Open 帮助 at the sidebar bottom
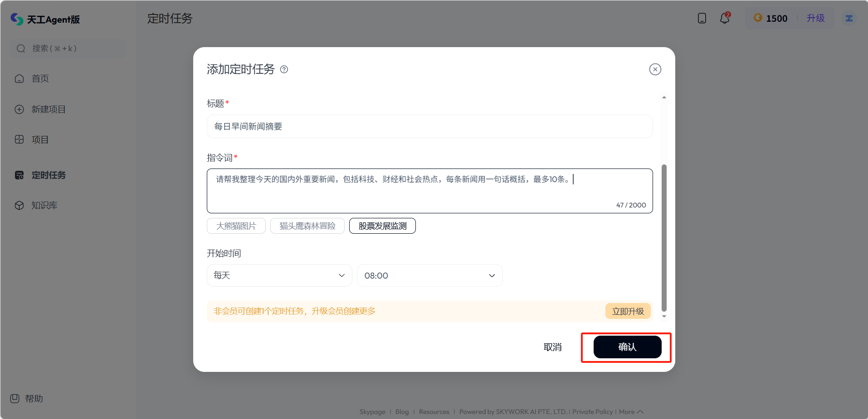This screenshot has width=868, height=419. [x=27, y=399]
